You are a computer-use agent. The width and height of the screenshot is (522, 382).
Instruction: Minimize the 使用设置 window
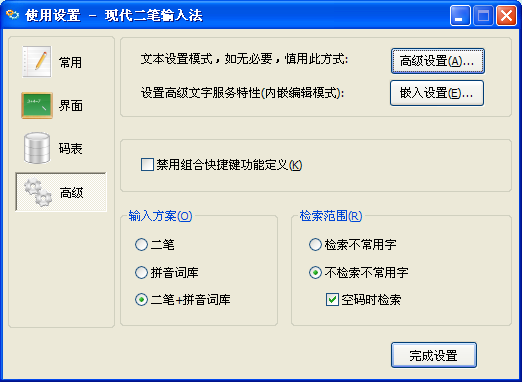460,15
